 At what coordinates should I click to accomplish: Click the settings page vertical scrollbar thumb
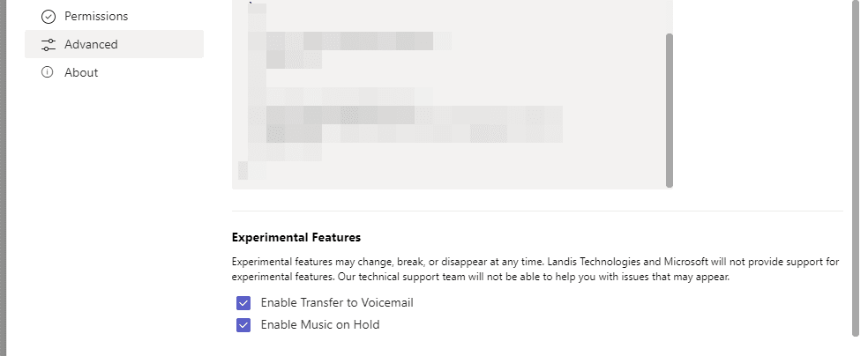click(856, 167)
